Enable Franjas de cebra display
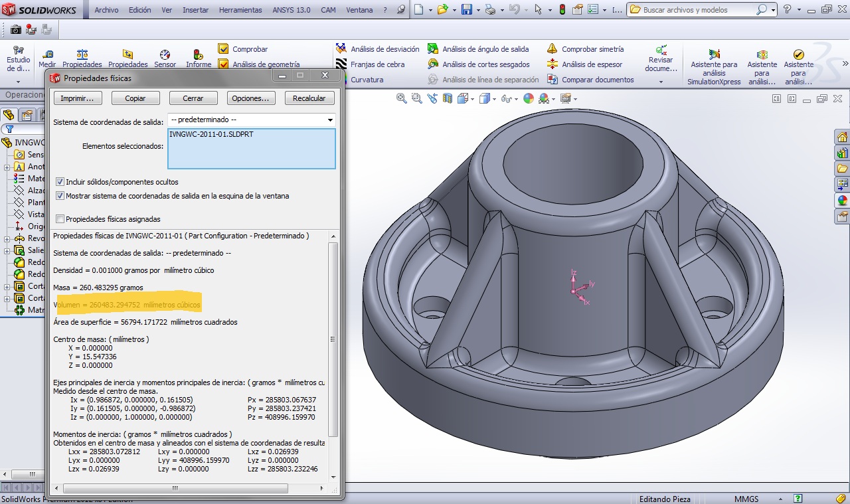This screenshot has width=850, height=504. 371,64
